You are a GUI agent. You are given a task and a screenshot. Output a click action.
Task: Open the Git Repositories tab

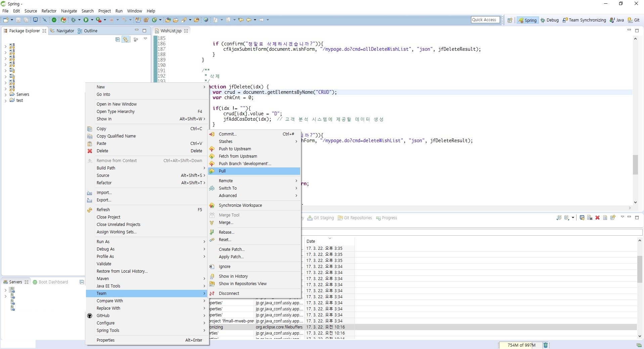pos(355,218)
